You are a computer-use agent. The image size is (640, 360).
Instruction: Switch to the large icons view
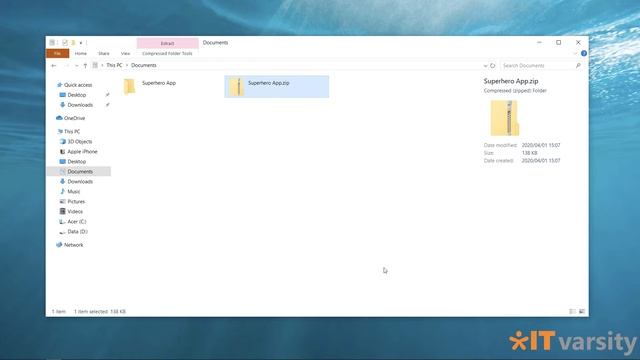coord(582,311)
